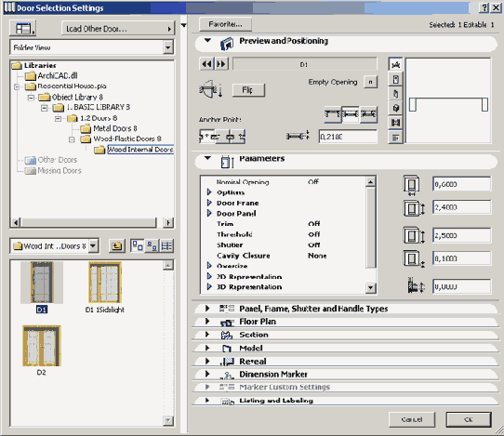Click the Threshold Off value
Screen dimensions: 504x436
(x=314, y=234)
